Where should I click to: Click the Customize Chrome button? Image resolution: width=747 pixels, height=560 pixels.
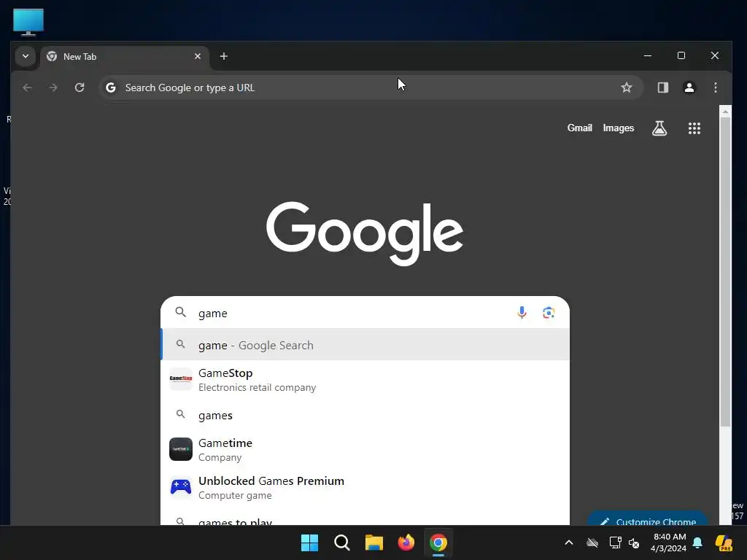click(648, 519)
